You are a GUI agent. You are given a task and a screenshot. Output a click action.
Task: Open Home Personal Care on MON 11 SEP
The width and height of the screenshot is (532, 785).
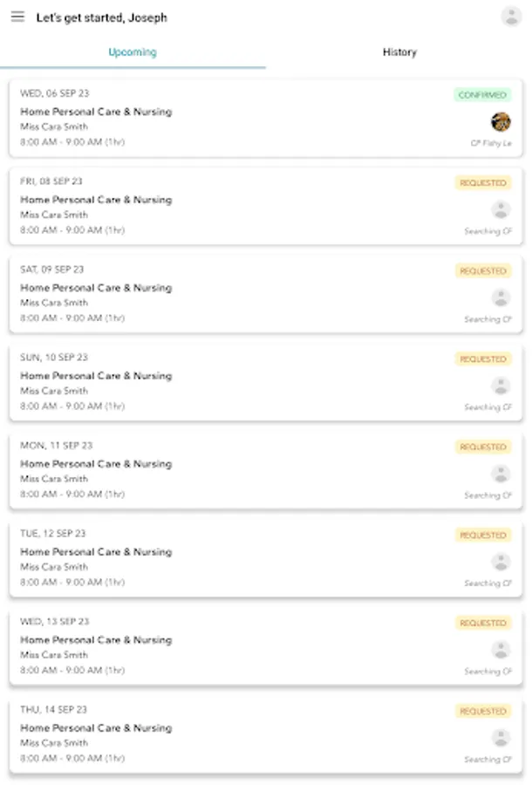(96, 464)
